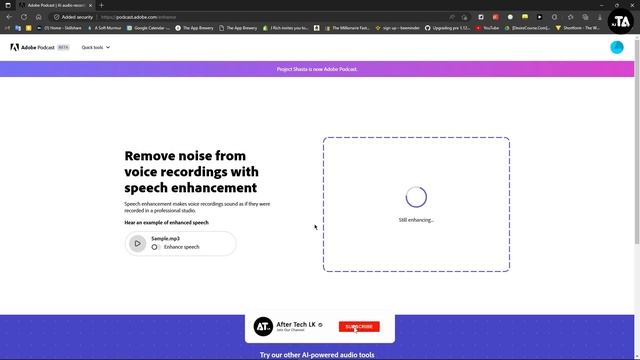Click the Remove noise from voice recordings heading

point(191,171)
